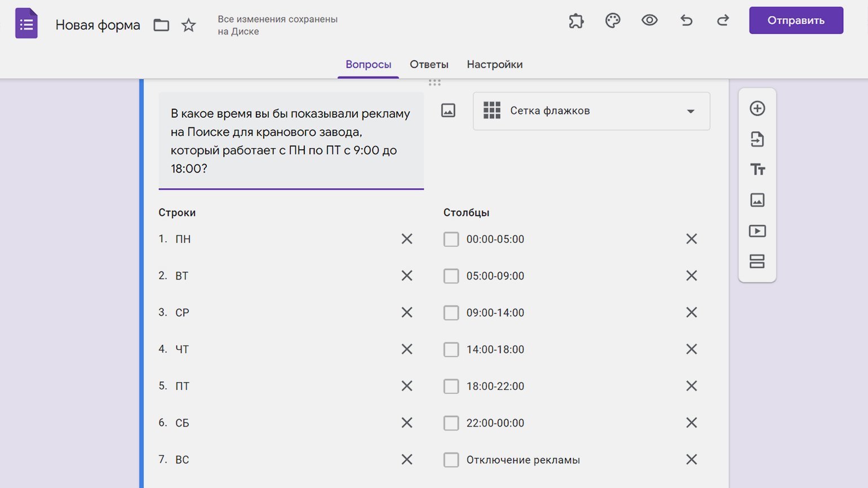Insert image into the question
Viewport: 868px width, 488px height.
click(448, 110)
